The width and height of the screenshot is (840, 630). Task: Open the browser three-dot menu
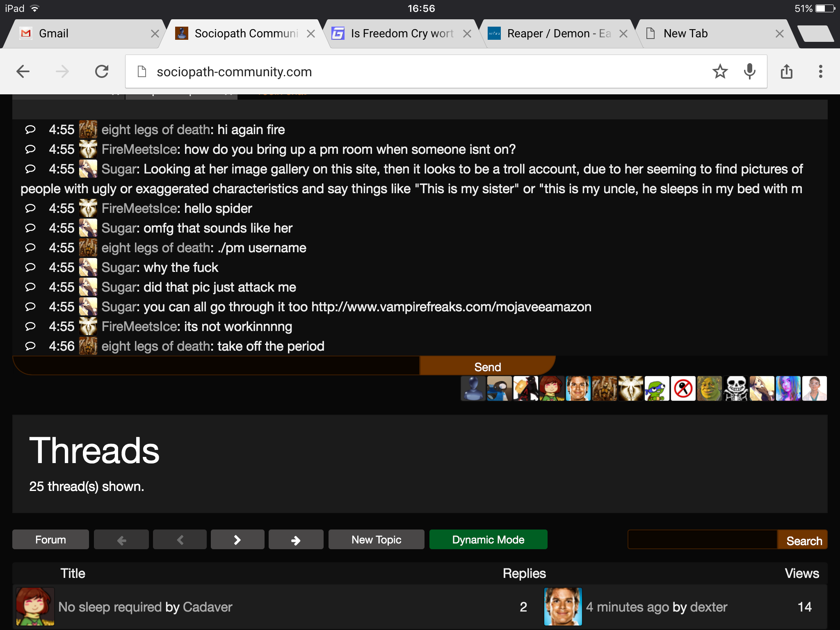(x=820, y=72)
